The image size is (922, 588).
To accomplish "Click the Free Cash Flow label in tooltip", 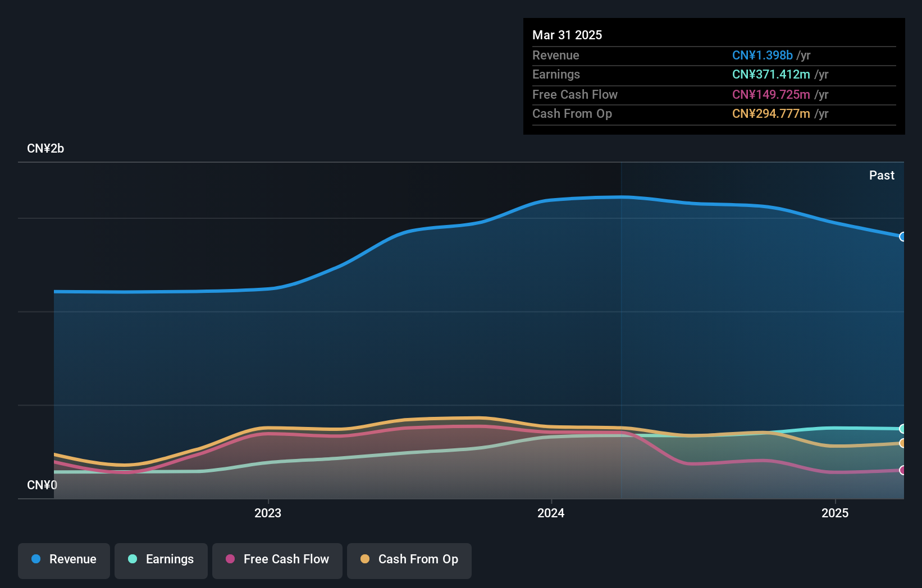I will click(x=575, y=94).
